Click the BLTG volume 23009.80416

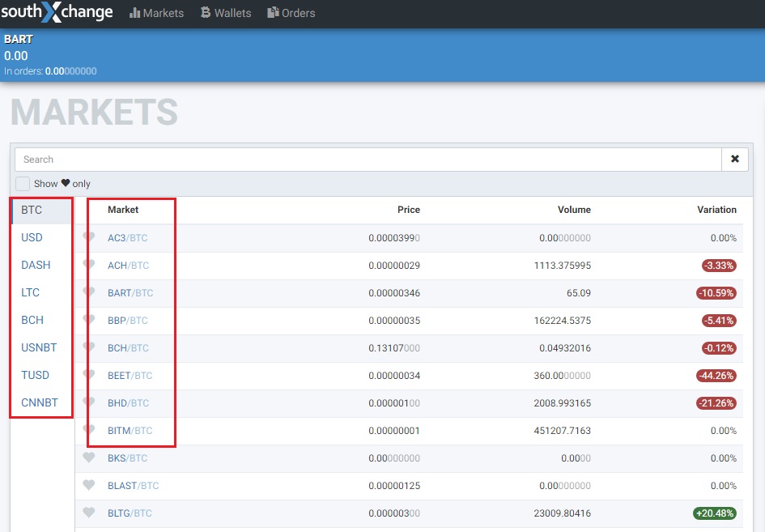563,513
